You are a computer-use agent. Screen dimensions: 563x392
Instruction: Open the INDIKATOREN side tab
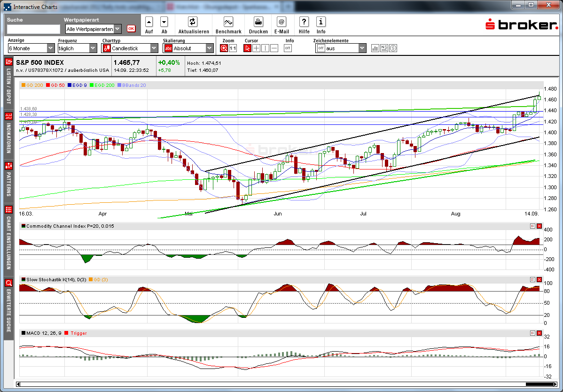pyautogui.click(x=8, y=138)
